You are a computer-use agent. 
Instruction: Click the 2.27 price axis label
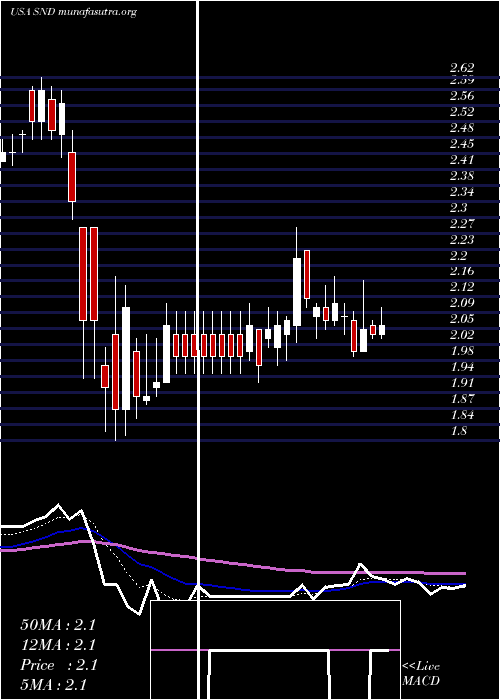tap(462, 224)
